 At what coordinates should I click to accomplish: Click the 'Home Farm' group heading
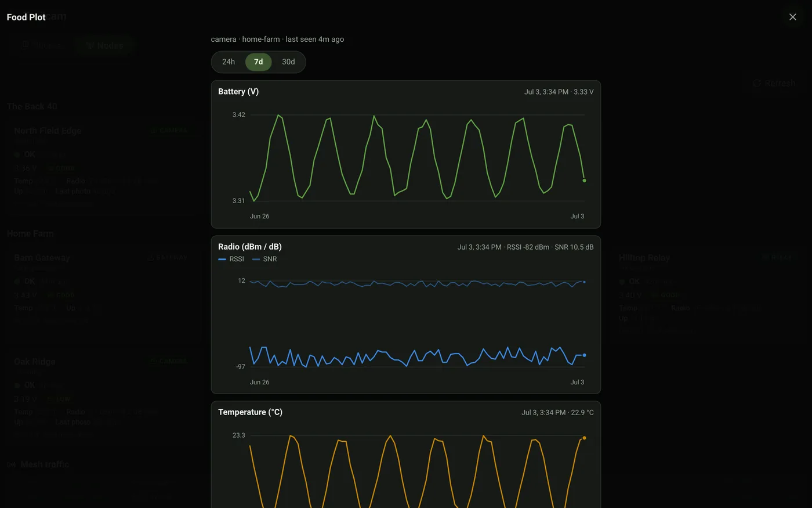point(30,233)
